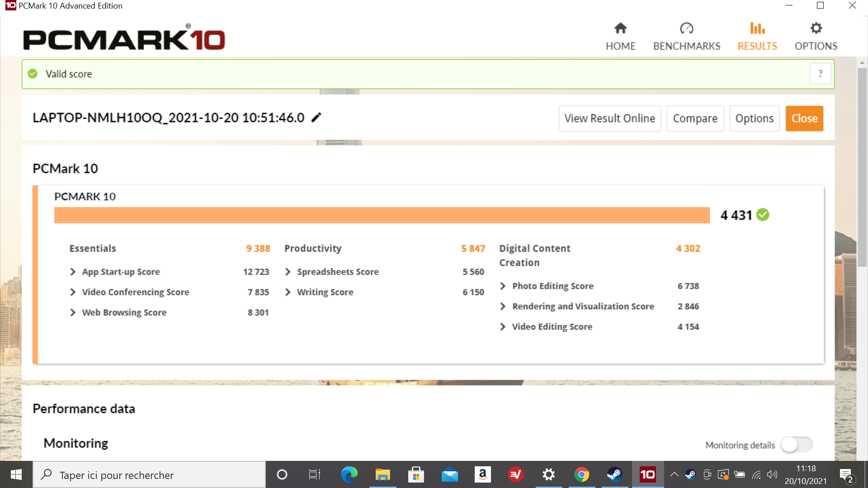Click the Windows search box
This screenshot has width=868, height=488.
[x=149, y=475]
